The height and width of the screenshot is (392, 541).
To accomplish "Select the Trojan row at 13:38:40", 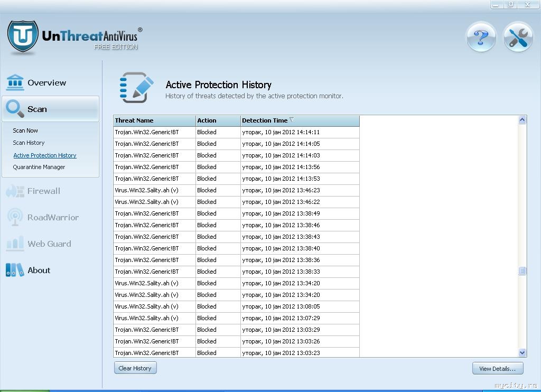I will tap(236, 248).
